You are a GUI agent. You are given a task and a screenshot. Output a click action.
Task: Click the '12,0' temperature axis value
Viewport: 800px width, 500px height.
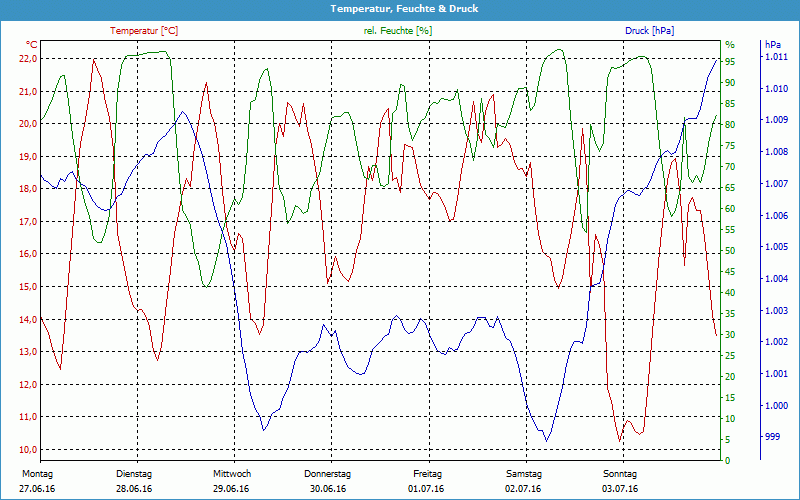pos(28,385)
